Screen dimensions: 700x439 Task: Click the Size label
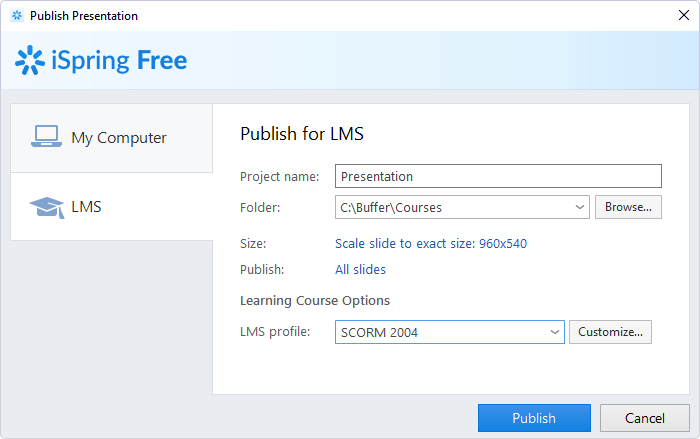pyautogui.click(x=253, y=243)
